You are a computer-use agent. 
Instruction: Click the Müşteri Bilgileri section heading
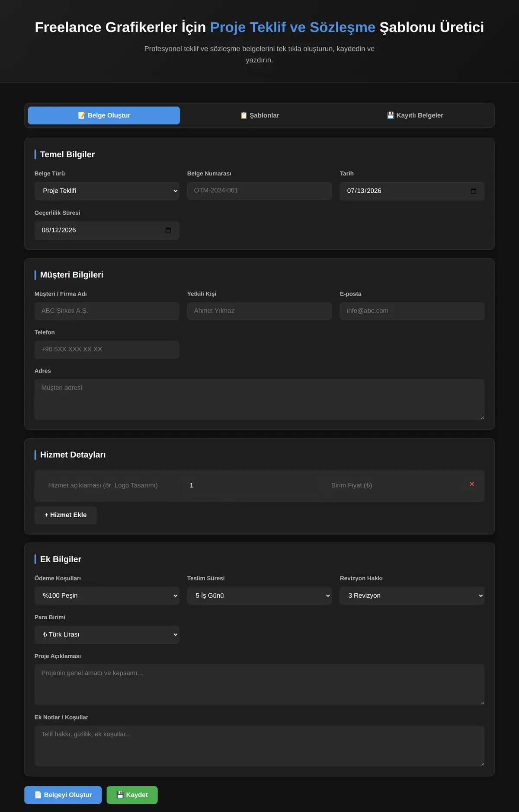coord(72,275)
